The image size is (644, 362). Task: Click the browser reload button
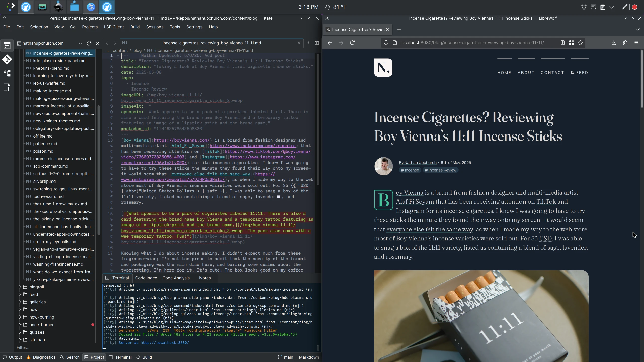point(352,43)
